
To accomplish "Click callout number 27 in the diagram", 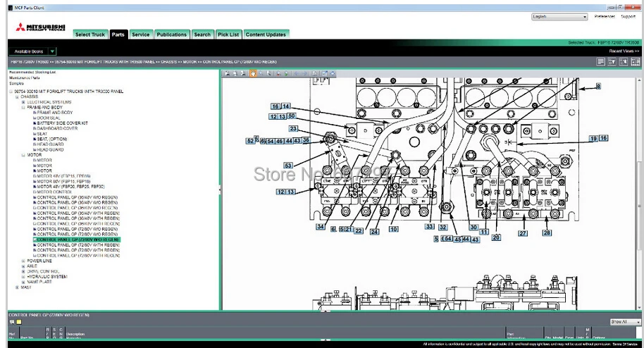I will pyautogui.click(x=522, y=233).
